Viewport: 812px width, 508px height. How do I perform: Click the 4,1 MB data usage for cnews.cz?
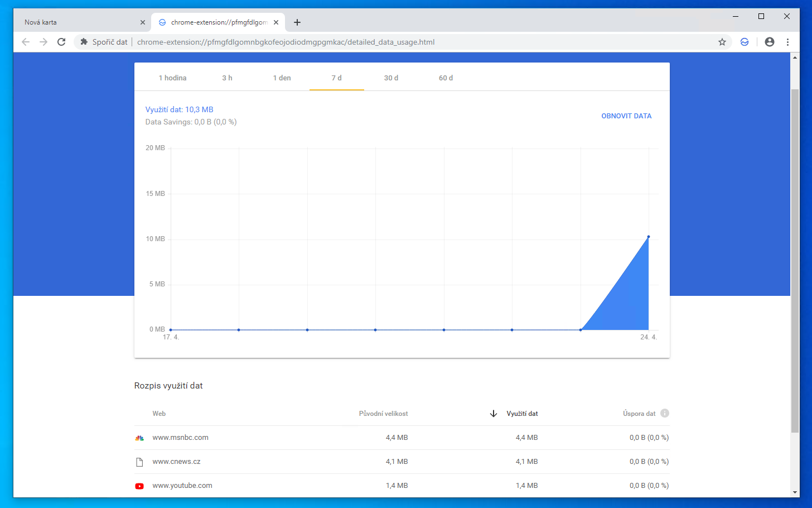click(x=527, y=462)
